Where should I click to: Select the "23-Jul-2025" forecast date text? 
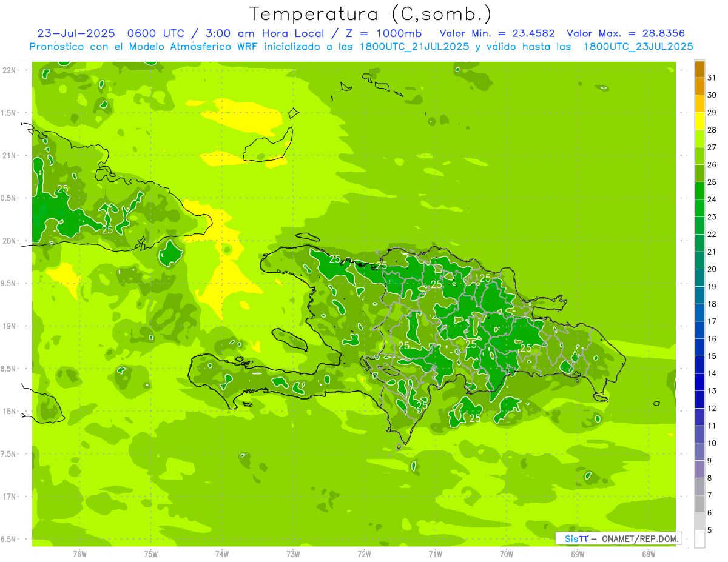tap(76, 33)
